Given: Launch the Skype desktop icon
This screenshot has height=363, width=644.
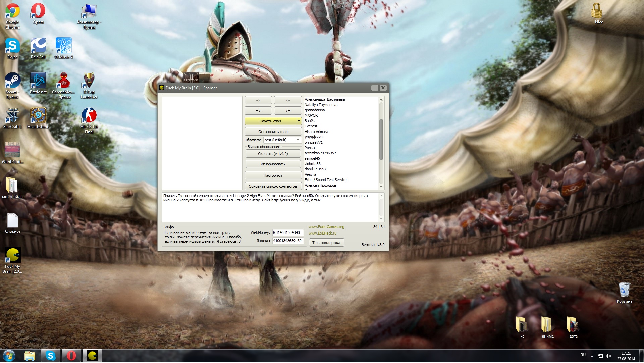Looking at the screenshot, I should point(12,48).
